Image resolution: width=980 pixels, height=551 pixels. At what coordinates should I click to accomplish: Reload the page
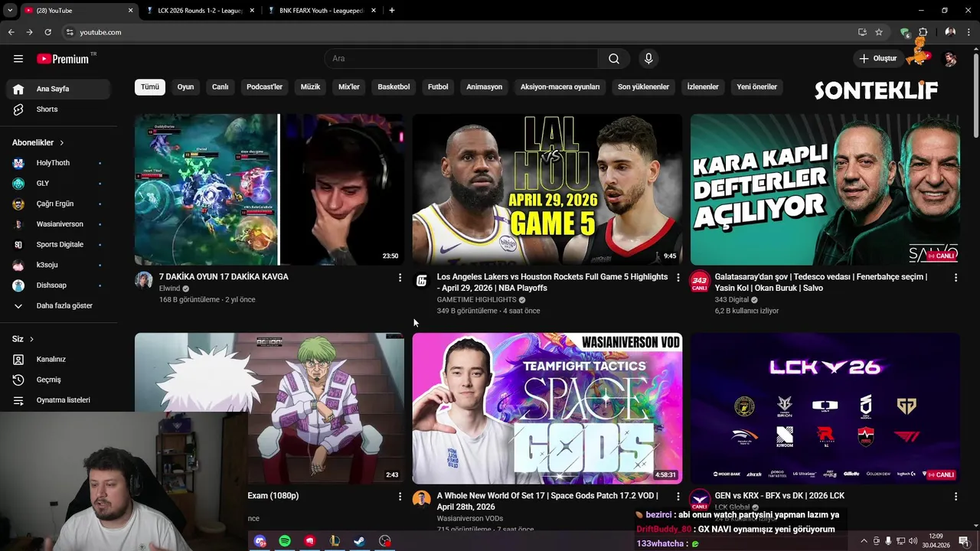tap(47, 32)
